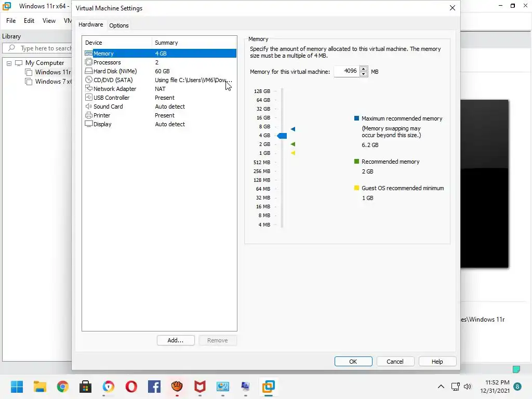Show hidden system tray icons
Screen dimensions: 532x399
tap(441, 387)
